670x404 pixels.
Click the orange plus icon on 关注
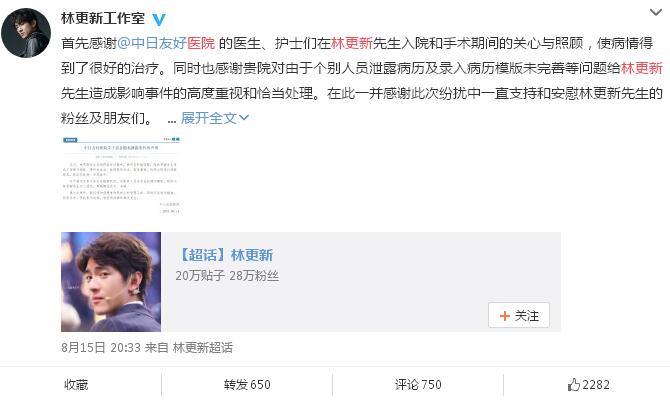click(x=505, y=316)
